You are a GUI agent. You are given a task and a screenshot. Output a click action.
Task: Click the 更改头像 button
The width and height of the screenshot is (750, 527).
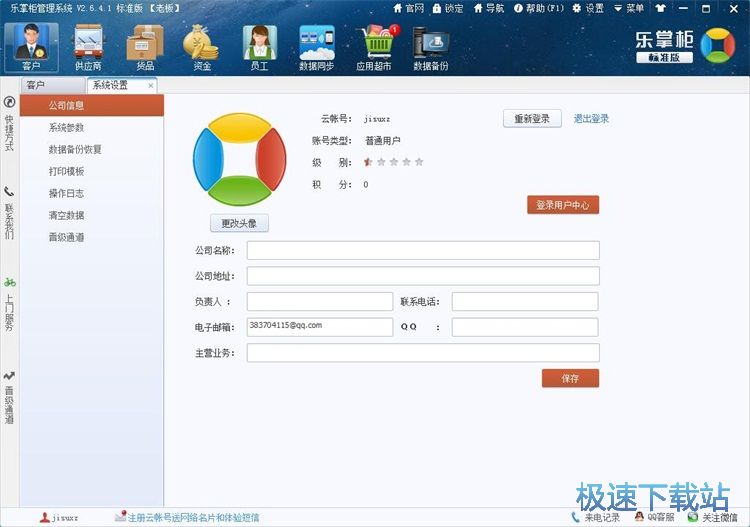[x=239, y=223]
